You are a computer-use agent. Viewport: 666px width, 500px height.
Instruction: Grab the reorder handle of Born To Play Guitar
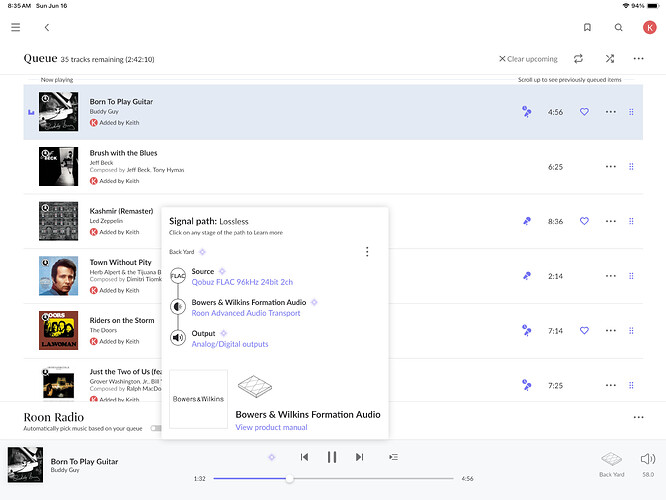(631, 112)
